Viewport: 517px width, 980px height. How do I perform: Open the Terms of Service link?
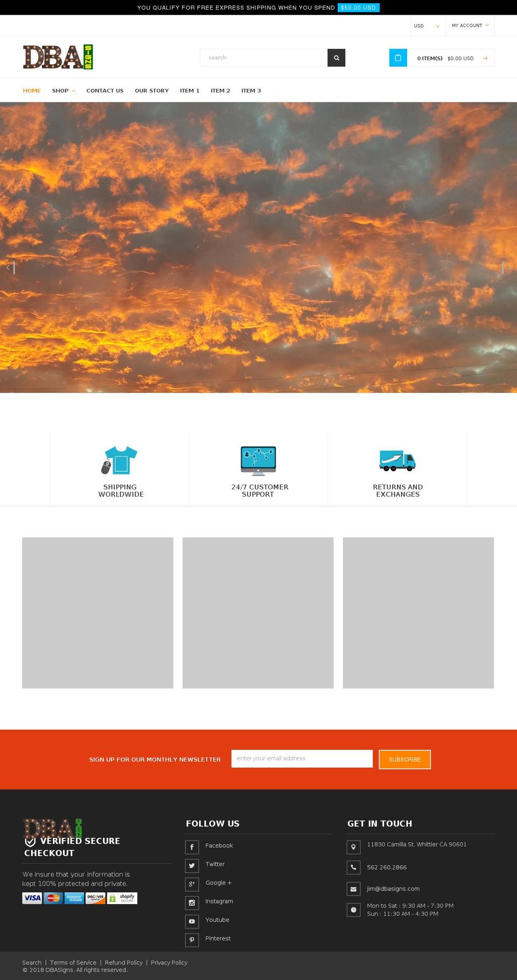73,963
